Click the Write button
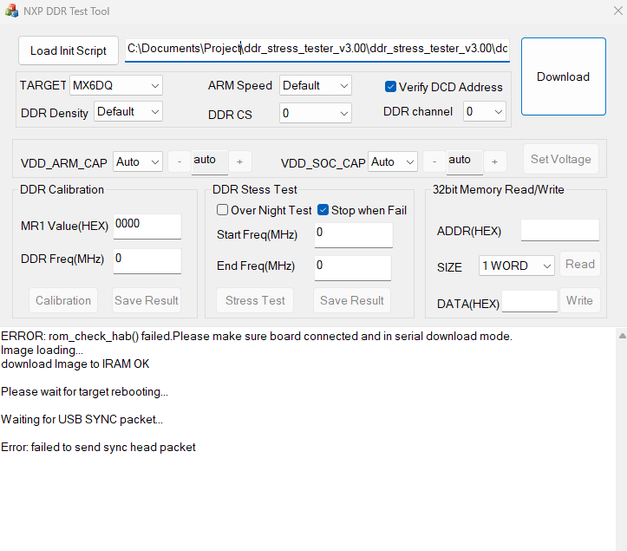This screenshot has height=551, width=627. [x=580, y=300]
